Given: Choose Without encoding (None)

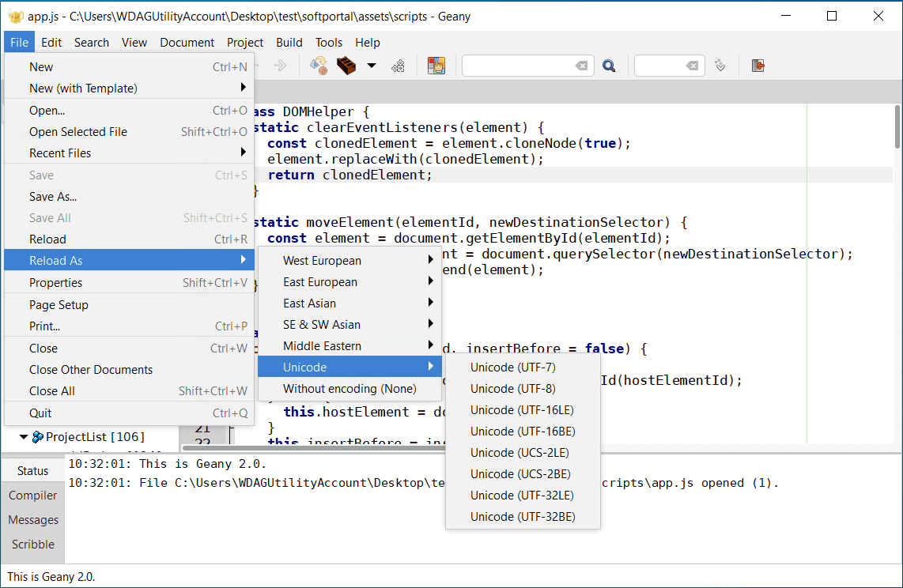Looking at the screenshot, I should (349, 388).
